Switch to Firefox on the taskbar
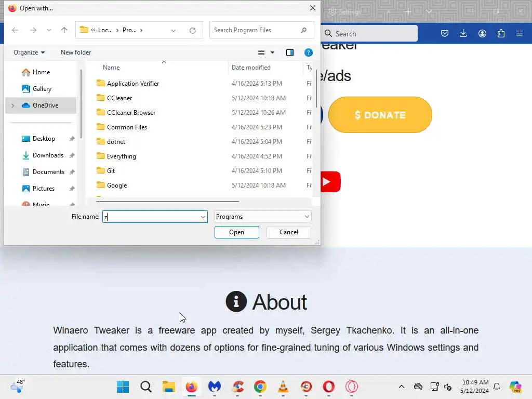Image resolution: width=532 pixels, height=399 pixels. (x=191, y=387)
